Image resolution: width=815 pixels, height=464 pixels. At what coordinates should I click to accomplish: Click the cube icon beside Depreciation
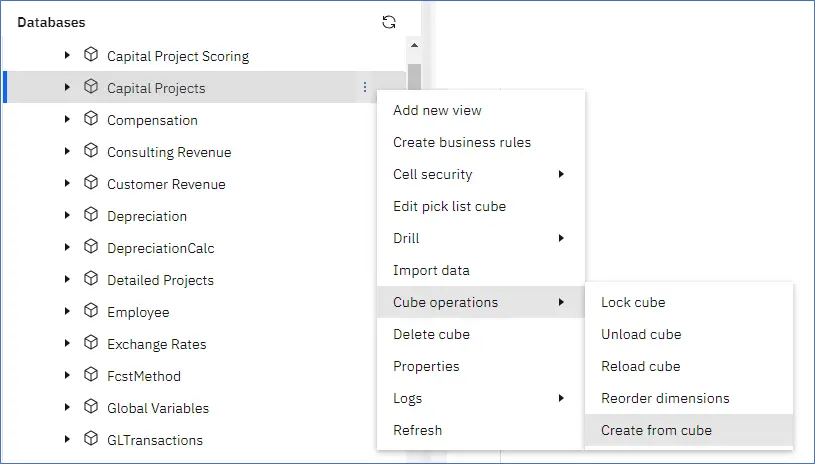click(x=91, y=216)
